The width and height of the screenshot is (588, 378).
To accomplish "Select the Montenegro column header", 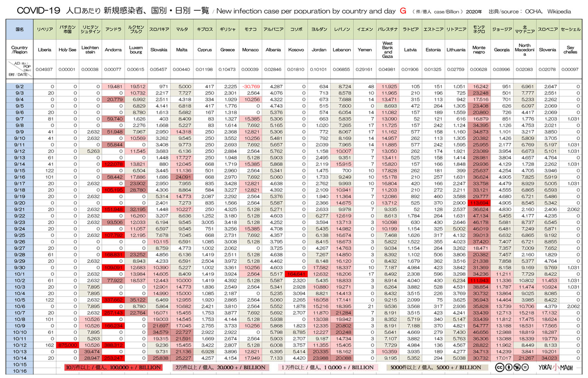I will [479, 49].
